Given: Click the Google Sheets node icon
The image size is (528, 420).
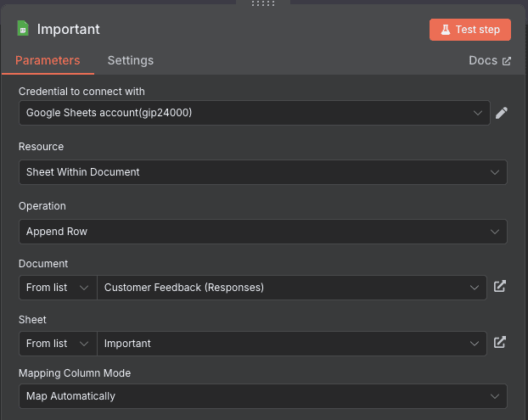Looking at the screenshot, I should coord(23,28).
